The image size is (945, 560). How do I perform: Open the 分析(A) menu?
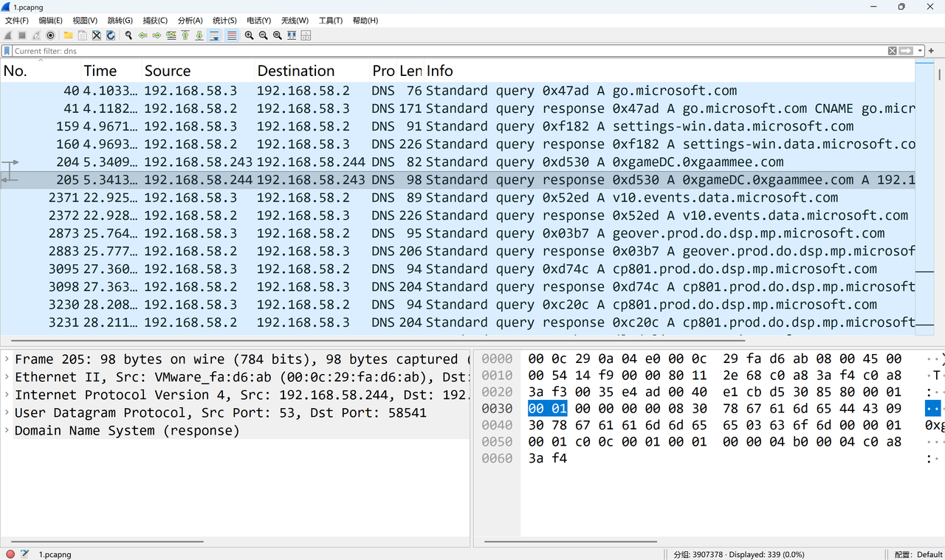[190, 21]
